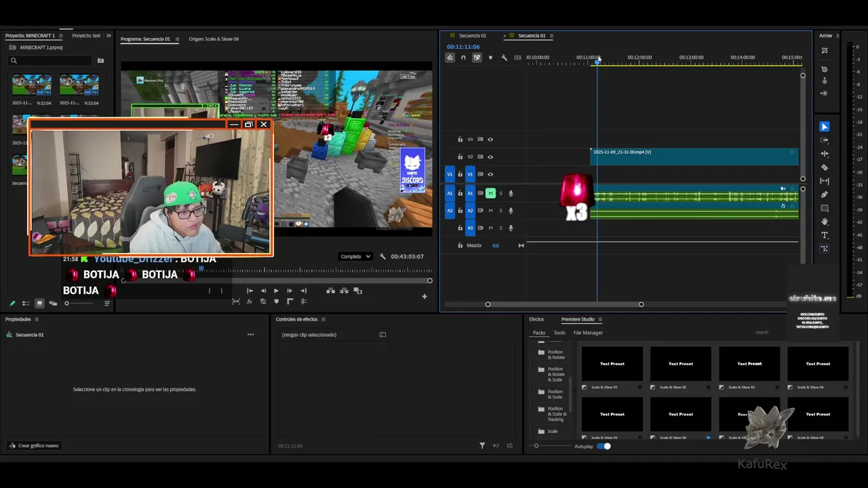Click the search icon in Project panel
Viewport: 868px width, 488px height.
pos(14,60)
